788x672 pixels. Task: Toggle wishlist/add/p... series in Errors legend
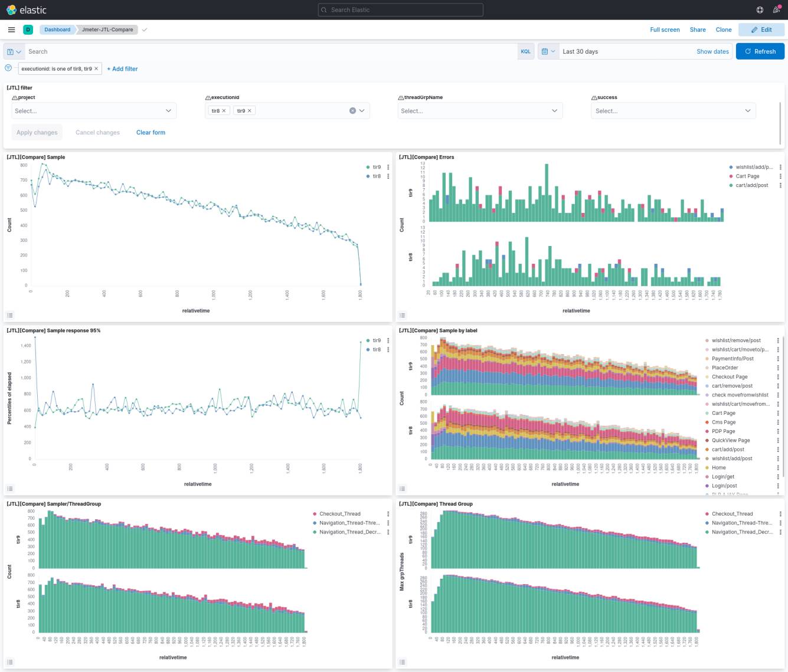[754, 167]
